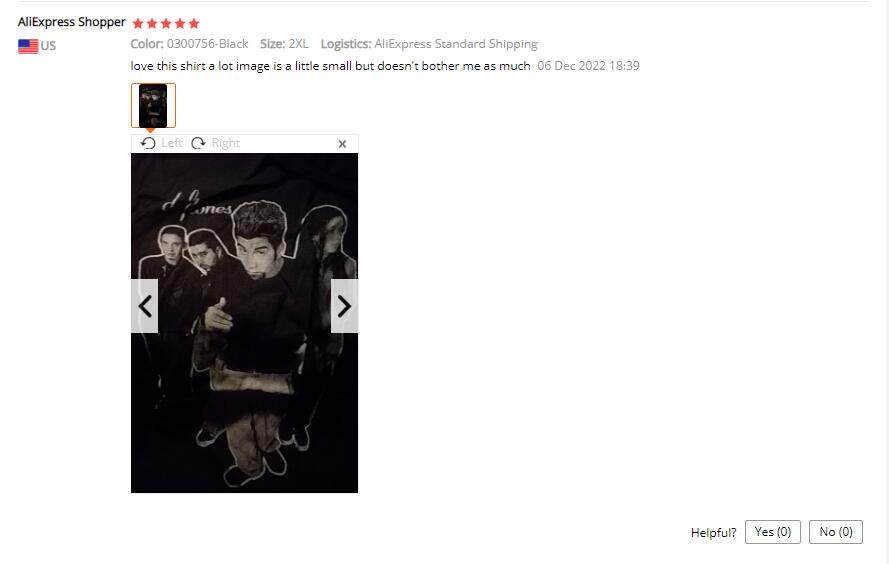The image size is (889, 564).
Task: Click the enlarged shirt photo
Action: coord(244,323)
